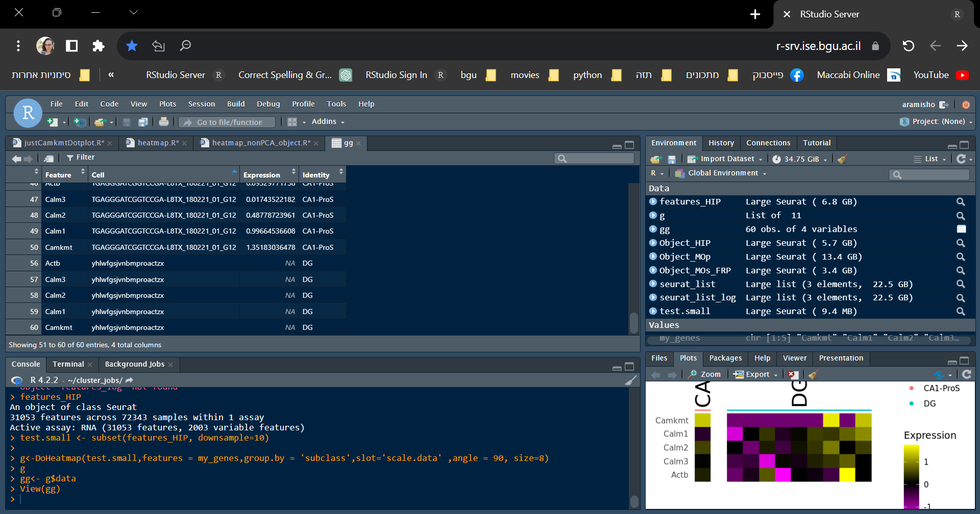Sort the table by the Identity column
Image resolution: width=980 pixels, height=514 pixels.
(x=316, y=174)
